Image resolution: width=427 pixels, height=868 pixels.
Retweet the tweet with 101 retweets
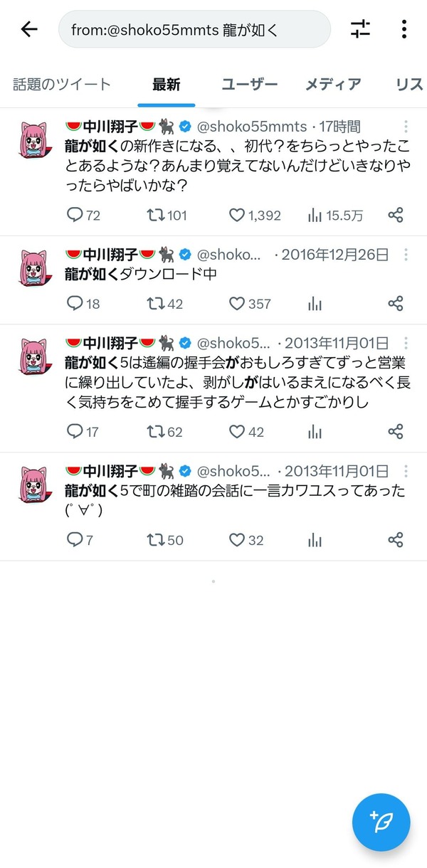[167, 215]
